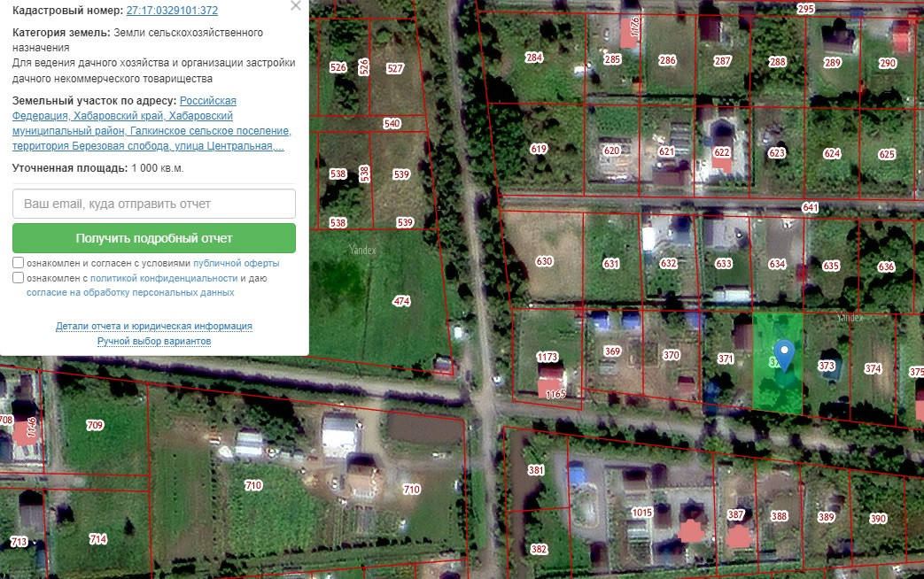Select parcel 635 on the map
Viewport: 924px width, 579px height.
coord(831,266)
